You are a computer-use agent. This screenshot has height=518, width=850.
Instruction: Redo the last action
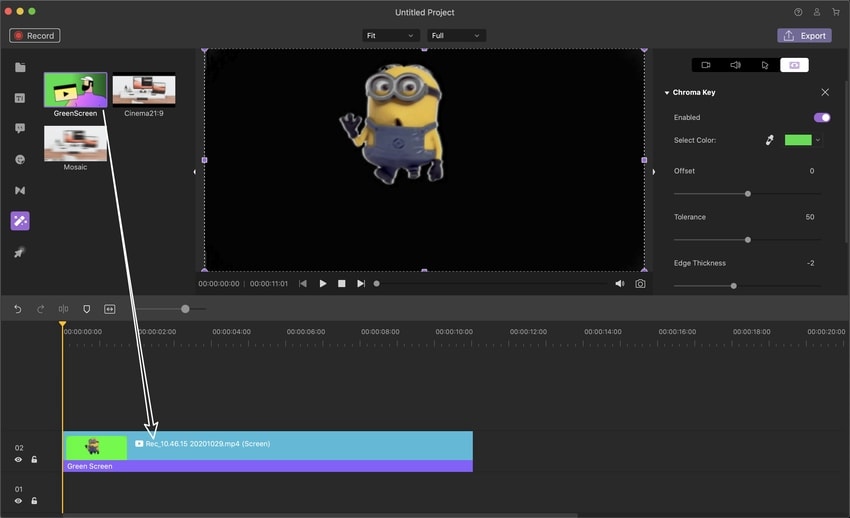coord(40,309)
